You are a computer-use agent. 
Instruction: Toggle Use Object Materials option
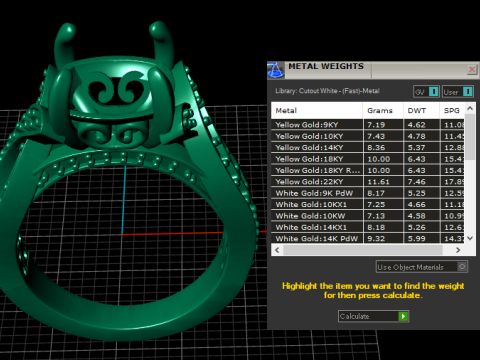[422, 267]
